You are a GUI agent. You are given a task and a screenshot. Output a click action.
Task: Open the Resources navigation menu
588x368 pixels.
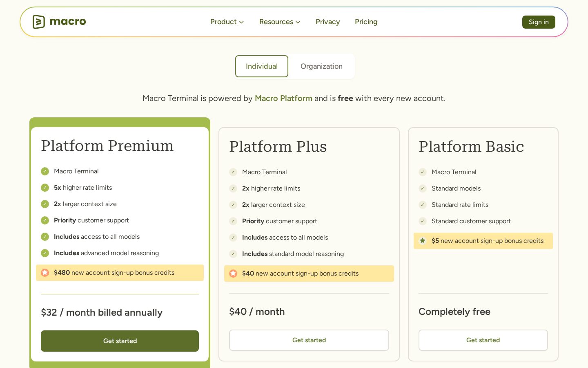[280, 22]
